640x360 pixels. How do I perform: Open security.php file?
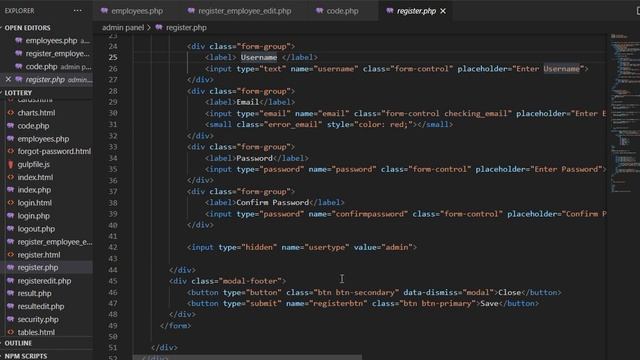click(38, 319)
